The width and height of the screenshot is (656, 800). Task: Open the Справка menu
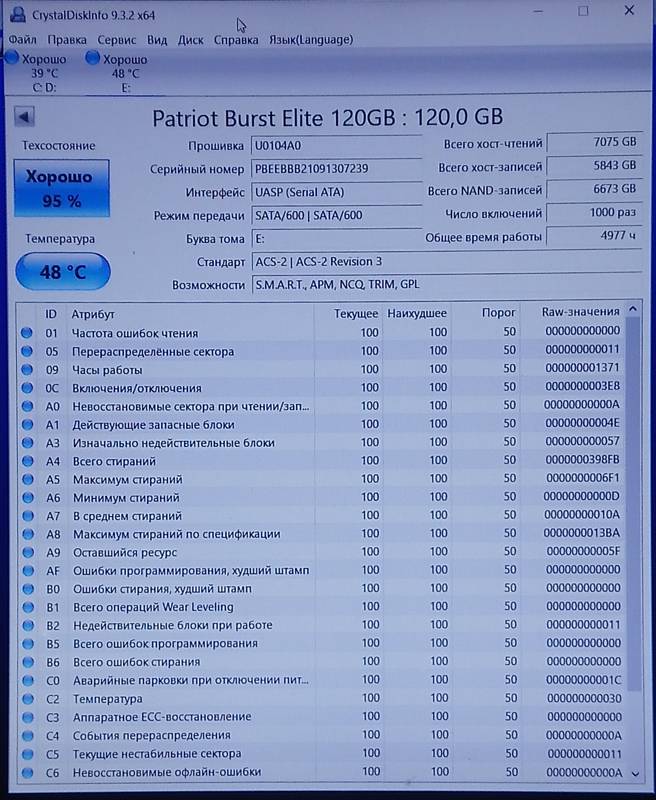236,40
